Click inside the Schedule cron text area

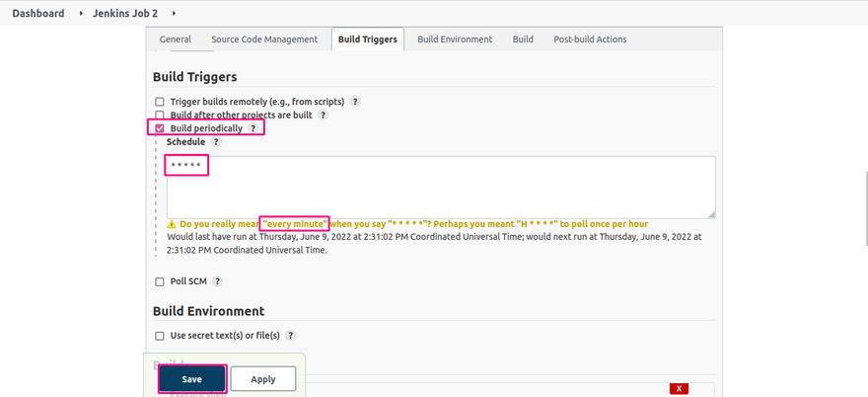(x=441, y=188)
